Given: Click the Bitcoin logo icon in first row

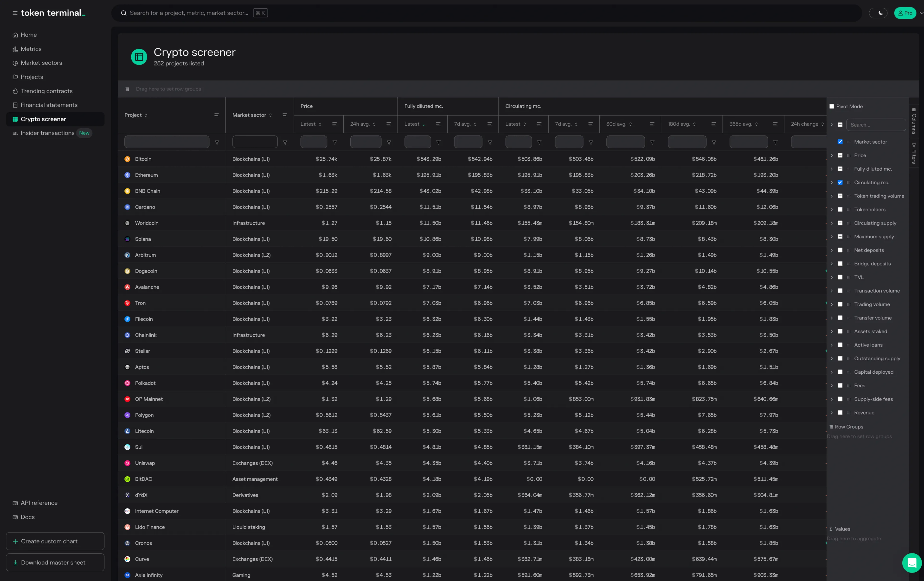Looking at the screenshot, I should click(127, 159).
